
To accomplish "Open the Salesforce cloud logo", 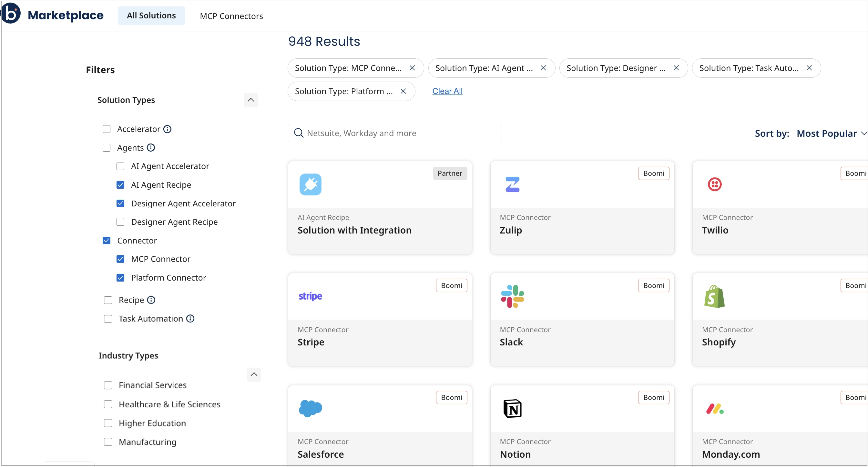I will [x=310, y=408].
